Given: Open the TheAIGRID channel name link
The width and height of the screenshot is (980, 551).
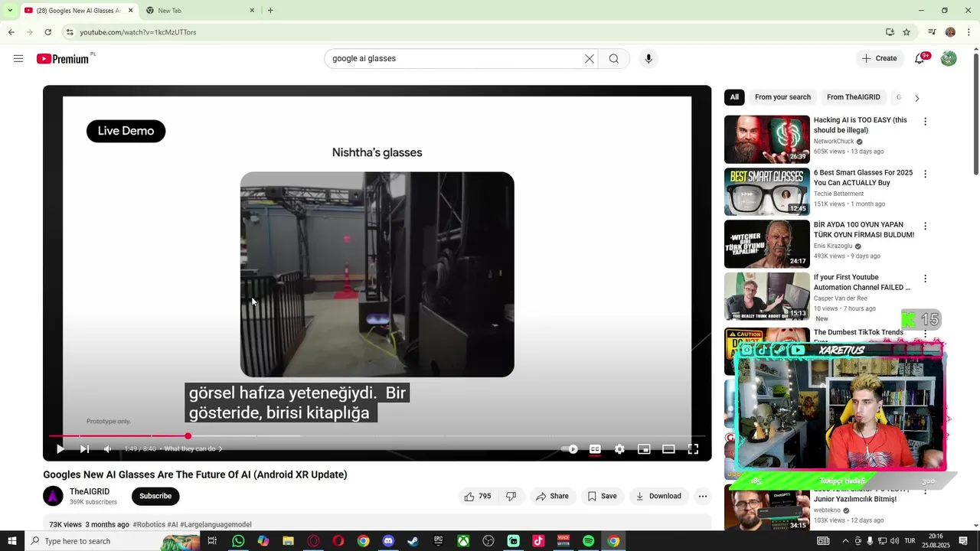Looking at the screenshot, I should (x=90, y=491).
